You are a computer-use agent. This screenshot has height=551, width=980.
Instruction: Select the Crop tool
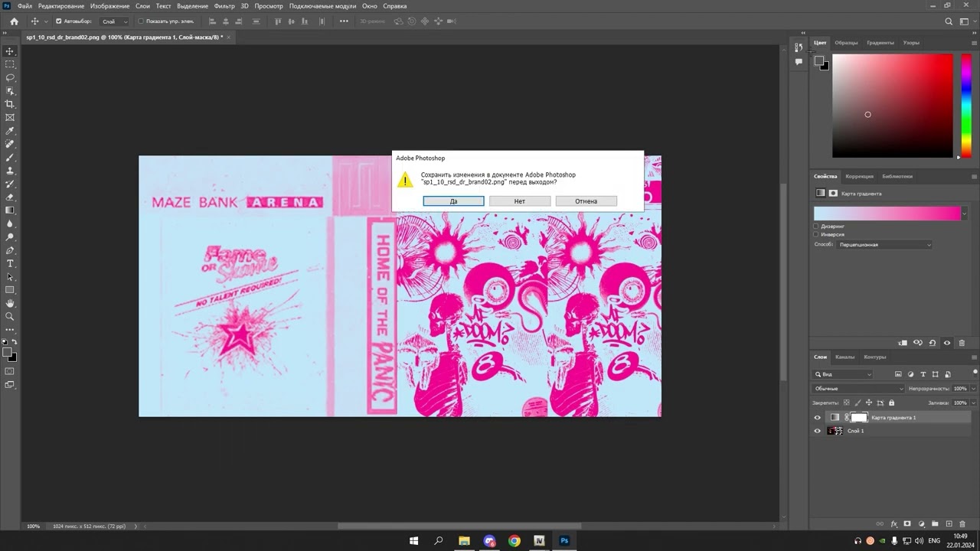(x=10, y=104)
